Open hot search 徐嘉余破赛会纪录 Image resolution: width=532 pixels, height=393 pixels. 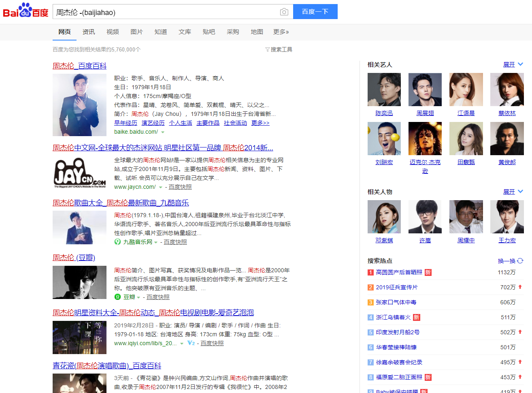[399, 362]
